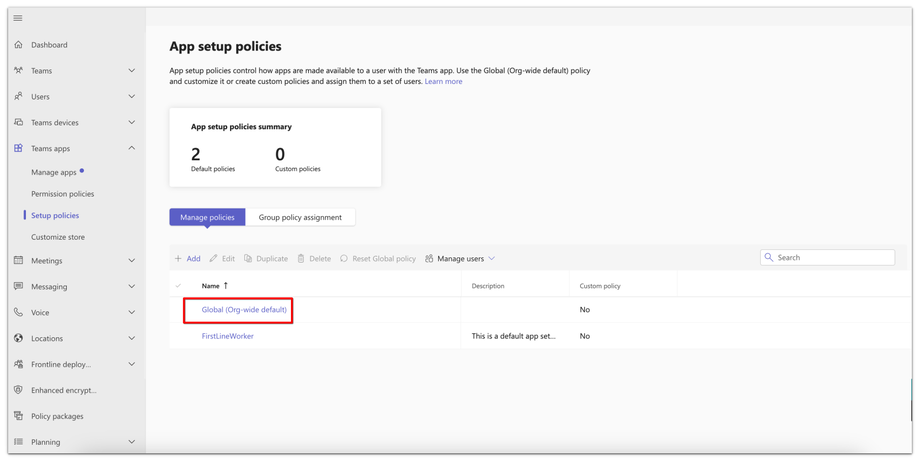The width and height of the screenshot is (920, 462).
Task: Switch to Group policy assignment tab
Action: point(300,217)
